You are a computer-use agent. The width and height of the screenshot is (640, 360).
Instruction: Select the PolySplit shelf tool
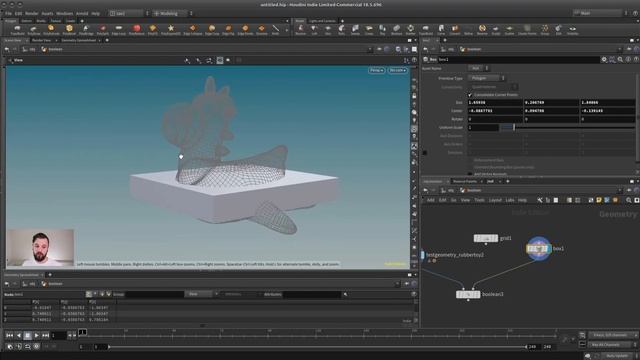click(102, 29)
